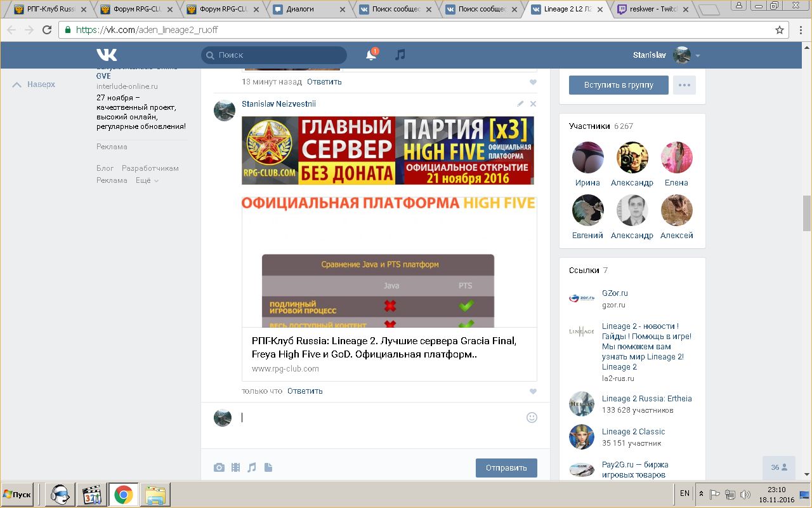Image resolution: width=812 pixels, height=508 pixels.
Task: Open the Разработчикам footer link
Action: tap(150, 168)
